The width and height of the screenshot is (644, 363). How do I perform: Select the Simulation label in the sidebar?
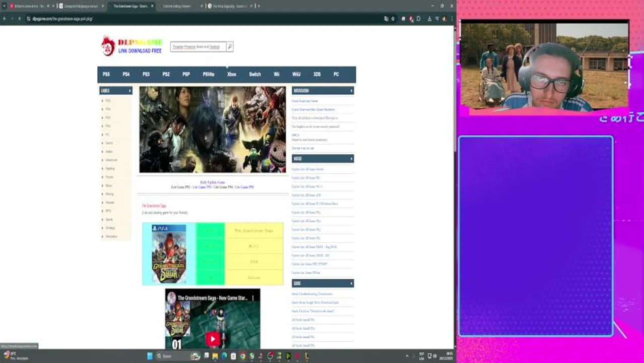coord(111,236)
